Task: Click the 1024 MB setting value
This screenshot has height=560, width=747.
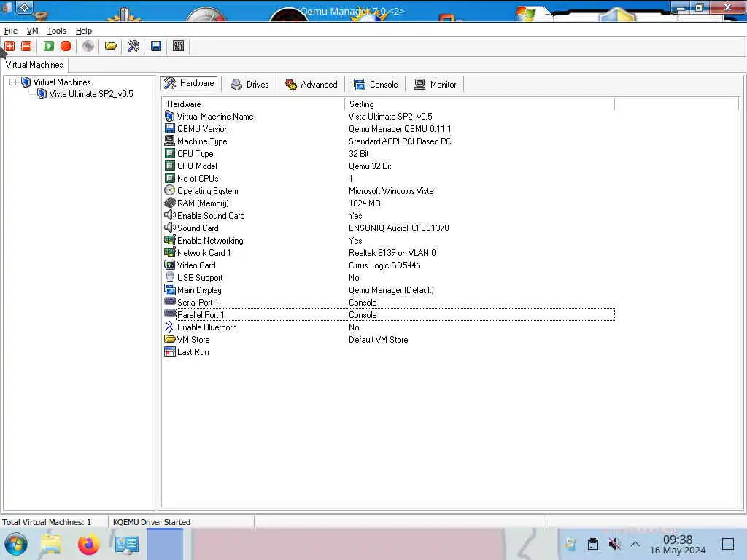Action: (365, 203)
